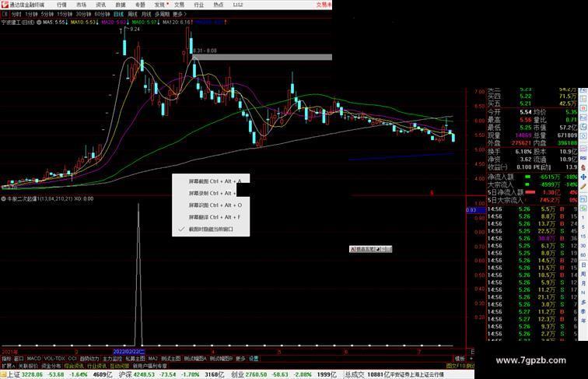Open the 关联报价 tab
The width and height of the screenshot is (588, 379).
tap(28, 366)
